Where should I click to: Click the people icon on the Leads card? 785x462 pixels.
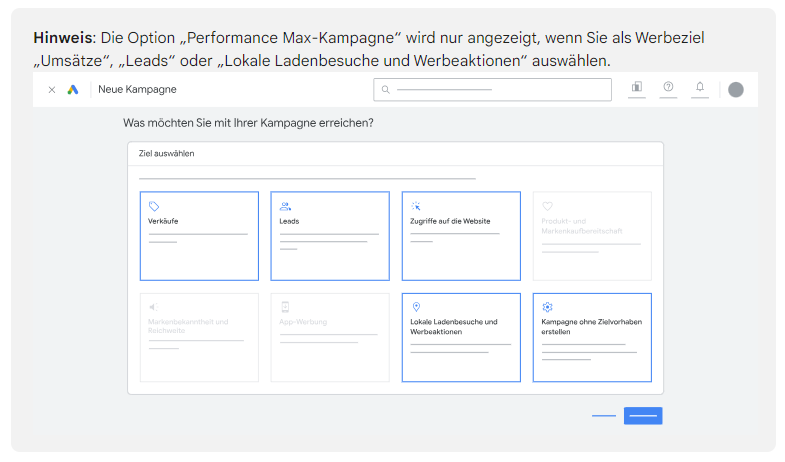(x=285, y=206)
